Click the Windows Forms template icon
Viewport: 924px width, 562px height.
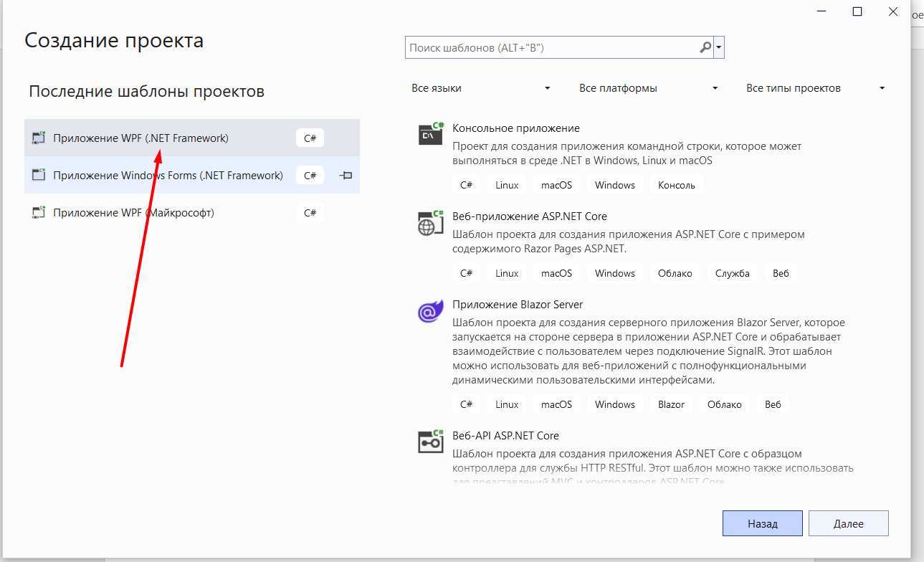(x=39, y=176)
